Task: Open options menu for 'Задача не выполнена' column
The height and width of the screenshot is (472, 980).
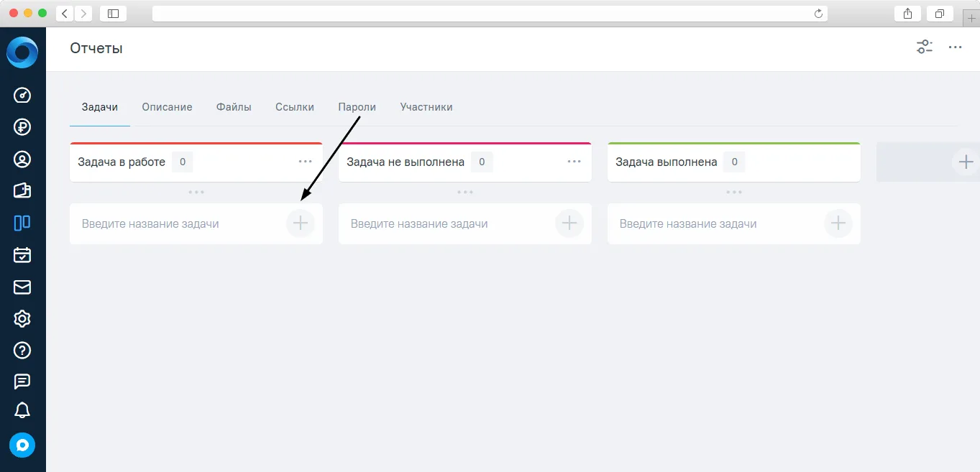Action: pos(574,162)
